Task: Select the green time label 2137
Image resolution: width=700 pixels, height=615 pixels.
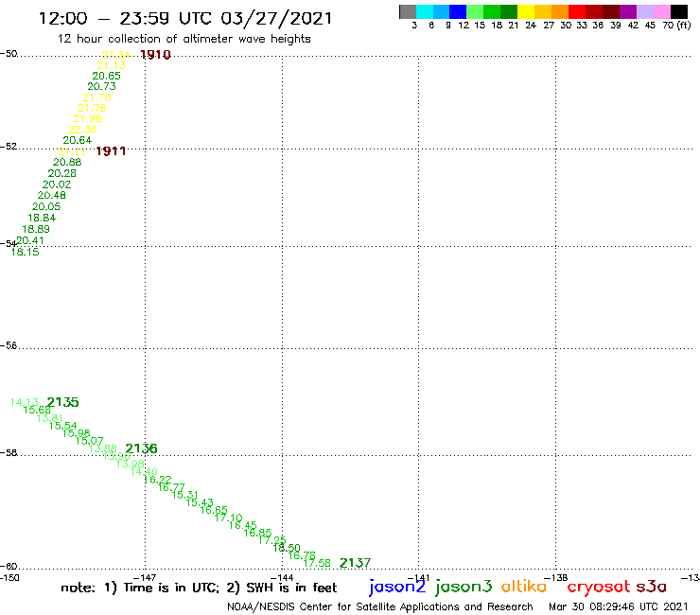Action: point(356,563)
